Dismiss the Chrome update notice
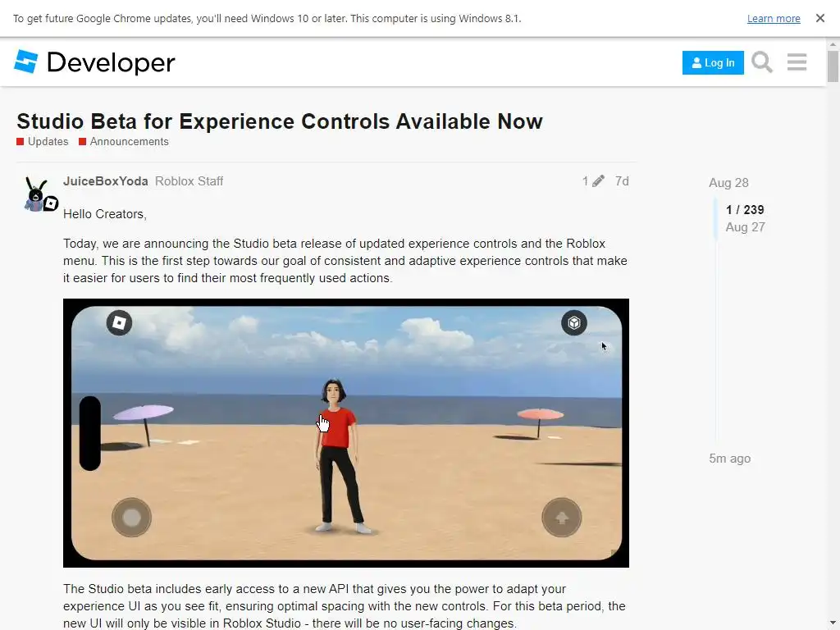Screen dimensions: 840x630 (819, 18)
